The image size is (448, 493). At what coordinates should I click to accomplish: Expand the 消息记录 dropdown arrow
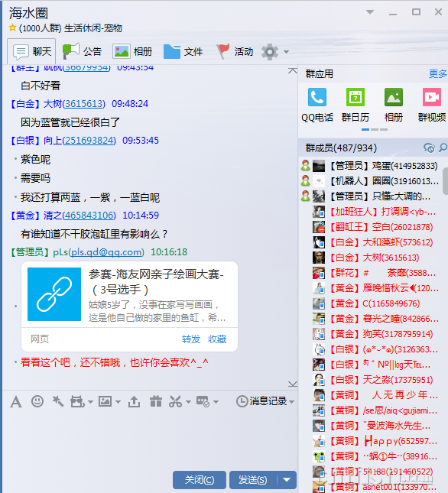pos(291,402)
